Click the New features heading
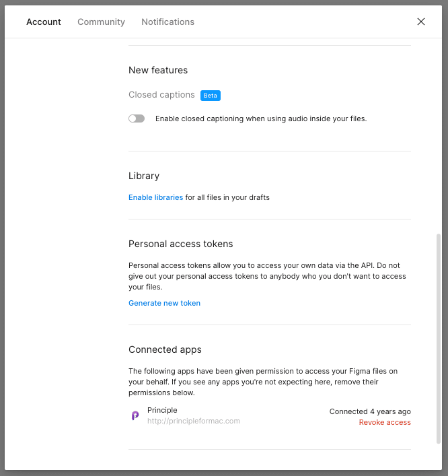The height and width of the screenshot is (476, 448). click(x=158, y=70)
